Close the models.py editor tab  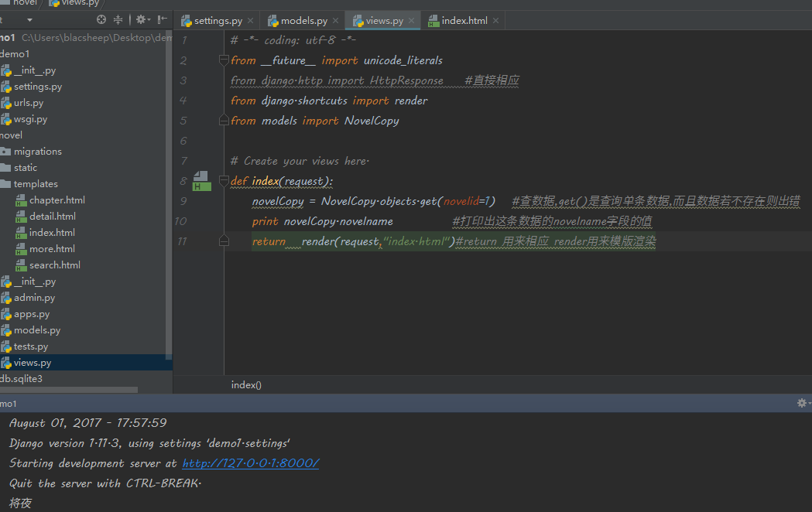(x=336, y=21)
